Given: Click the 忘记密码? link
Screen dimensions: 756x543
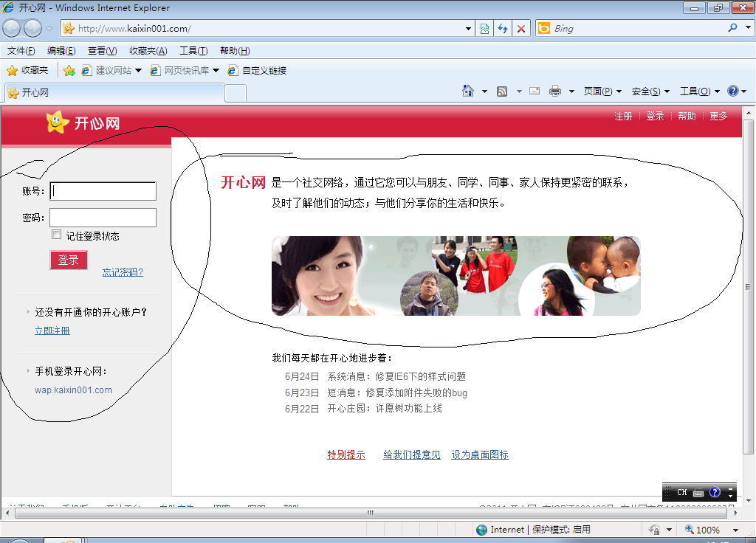Looking at the screenshot, I should point(123,272).
